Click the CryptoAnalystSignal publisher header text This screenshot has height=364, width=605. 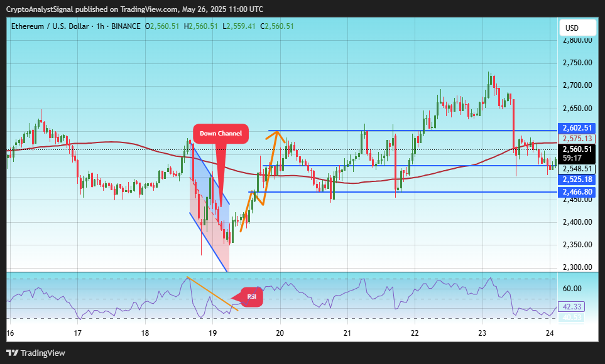[x=134, y=9]
